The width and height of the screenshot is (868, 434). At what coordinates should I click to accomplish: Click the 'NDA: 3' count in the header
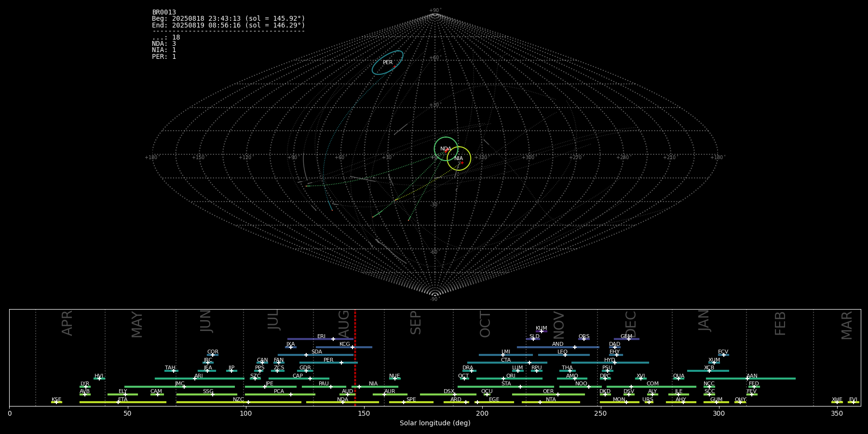tap(164, 43)
